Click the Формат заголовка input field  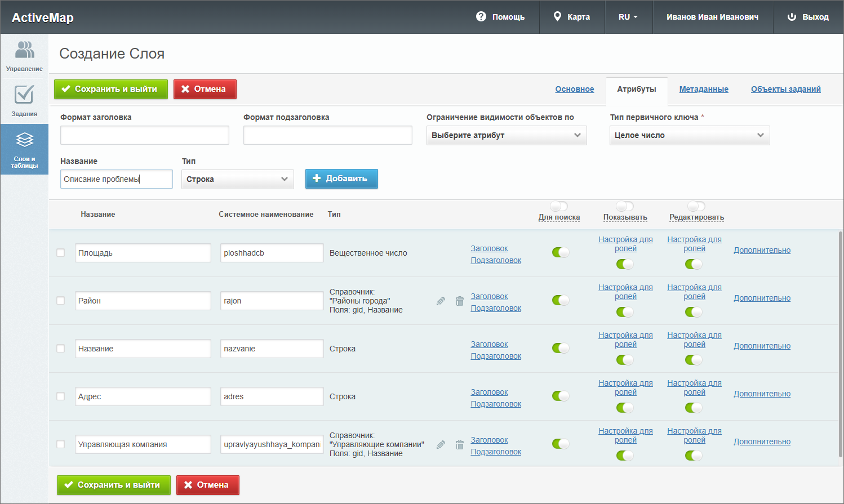click(144, 135)
